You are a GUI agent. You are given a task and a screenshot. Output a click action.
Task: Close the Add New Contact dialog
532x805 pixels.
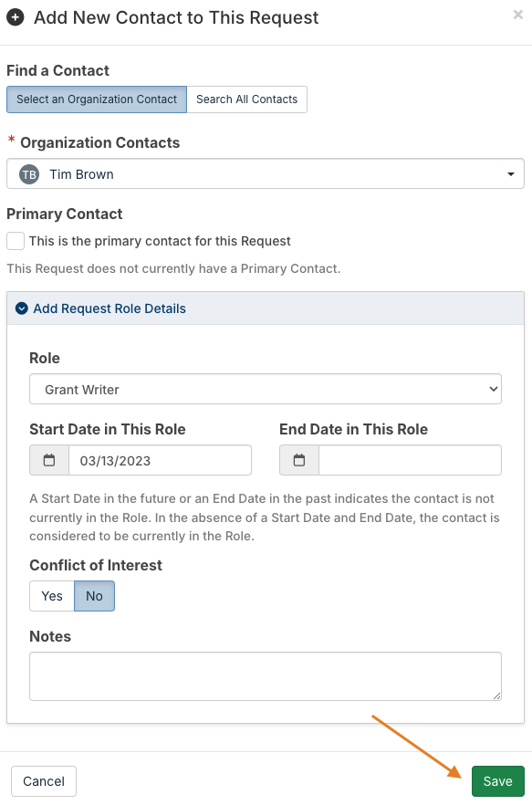tap(518, 15)
